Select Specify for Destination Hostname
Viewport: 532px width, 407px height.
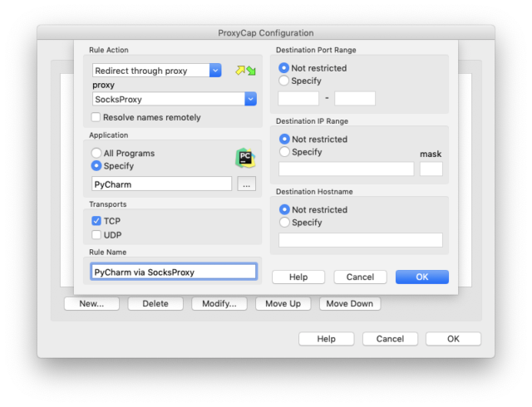click(x=284, y=222)
